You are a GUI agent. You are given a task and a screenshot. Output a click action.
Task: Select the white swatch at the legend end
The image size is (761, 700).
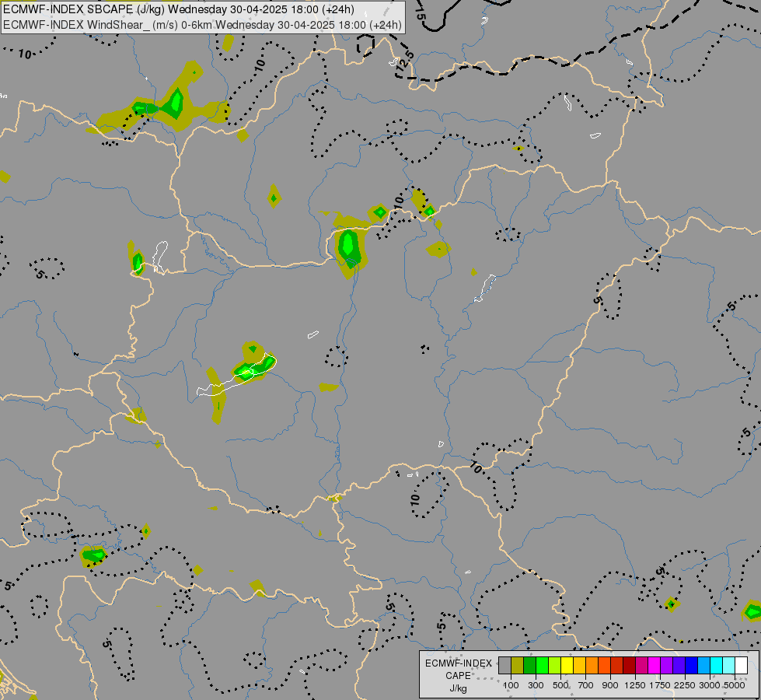click(741, 666)
